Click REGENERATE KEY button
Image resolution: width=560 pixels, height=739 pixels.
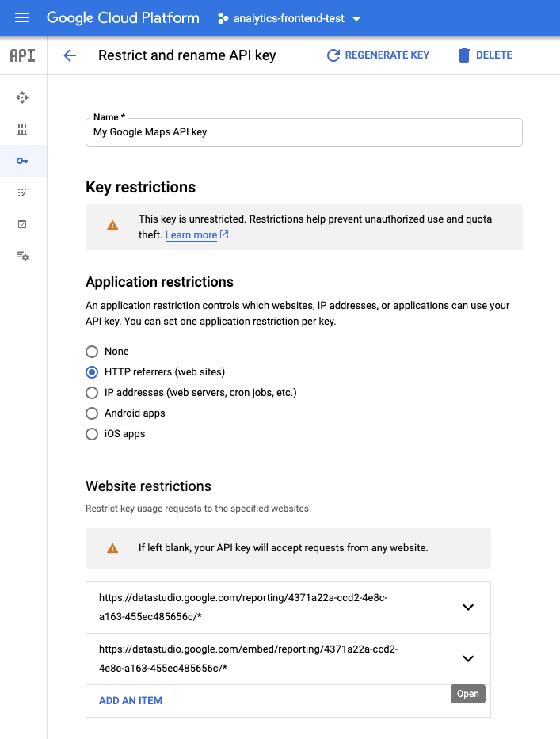378,55
